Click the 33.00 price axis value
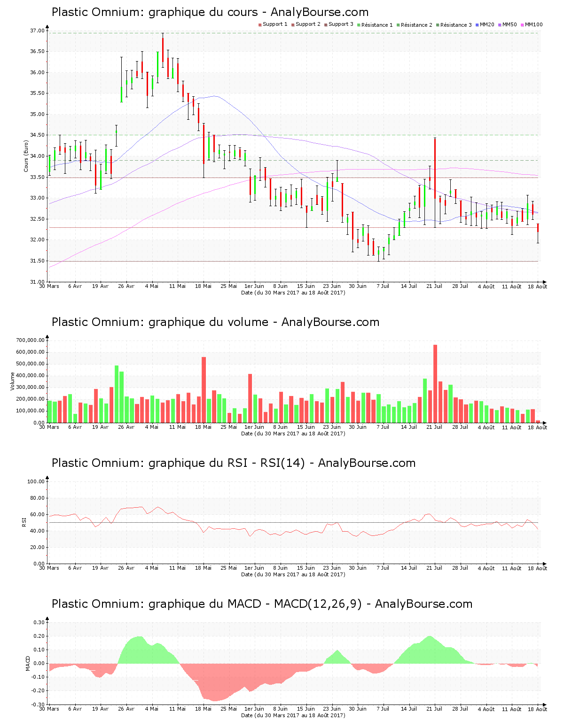The width and height of the screenshot is (564, 728). 37,198
